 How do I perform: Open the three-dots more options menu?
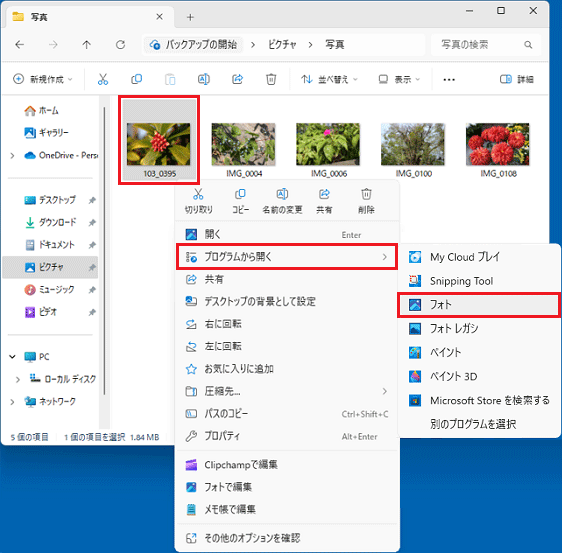point(449,80)
